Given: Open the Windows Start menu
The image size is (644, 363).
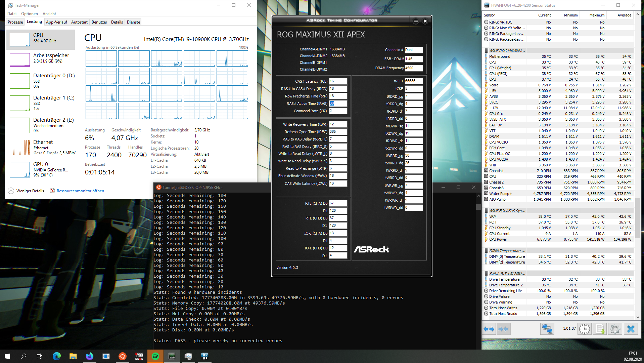Looking at the screenshot, I should click(7, 356).
